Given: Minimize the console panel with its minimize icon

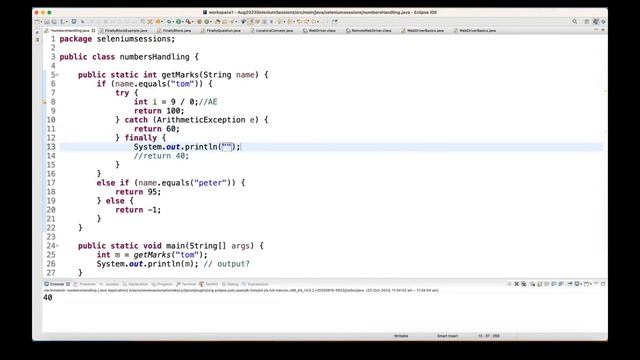Looking at the screenshot, I should point(596,284).
